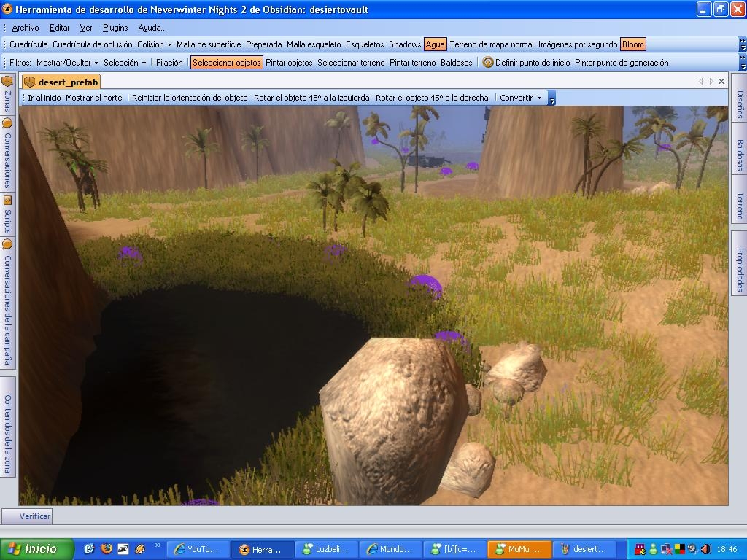
Task: Click the Scripts sidebar icon
Action: click(x=7, y=200)
